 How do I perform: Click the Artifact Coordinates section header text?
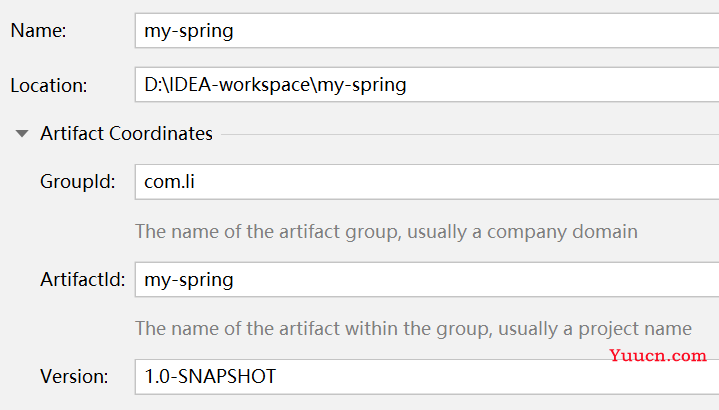(x=126, y=133)
